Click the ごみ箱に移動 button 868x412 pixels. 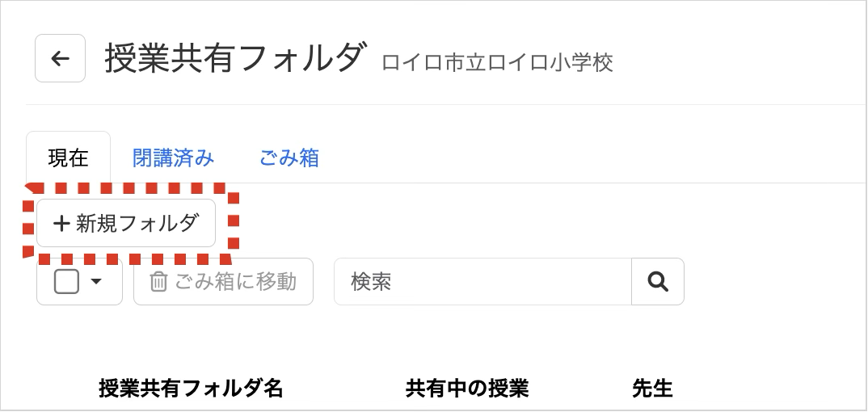coord(223,281)
